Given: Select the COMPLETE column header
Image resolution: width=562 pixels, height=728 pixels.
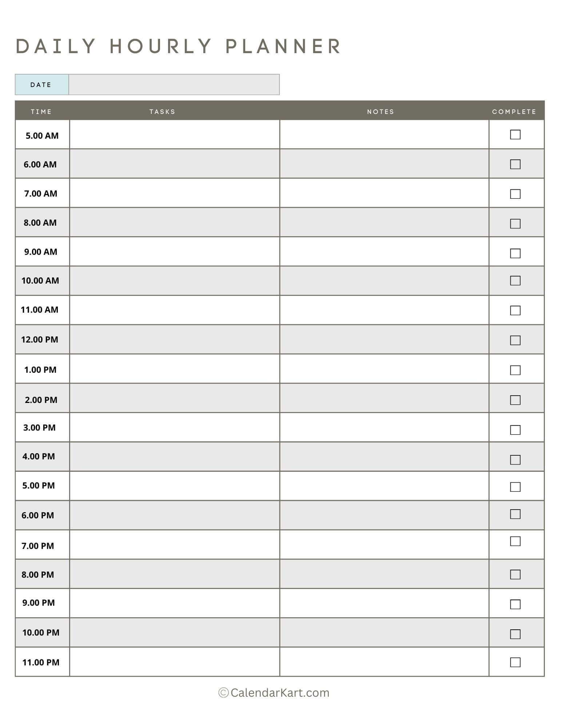Looking at the screenshot, I should tap(514, 112).
